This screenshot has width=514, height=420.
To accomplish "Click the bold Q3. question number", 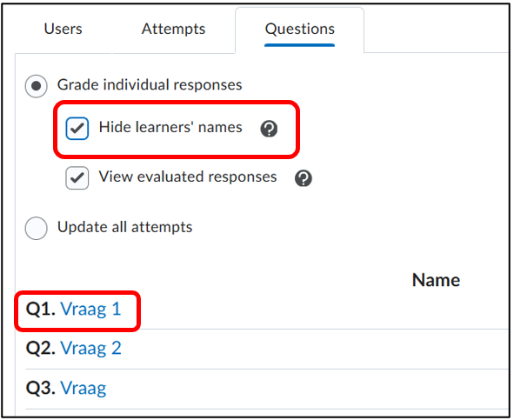I will 41,388.
